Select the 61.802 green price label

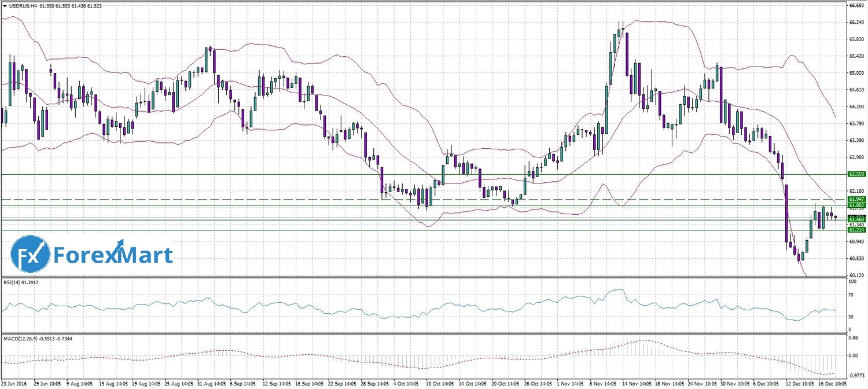pyautogui.click(x=855, y=205)
